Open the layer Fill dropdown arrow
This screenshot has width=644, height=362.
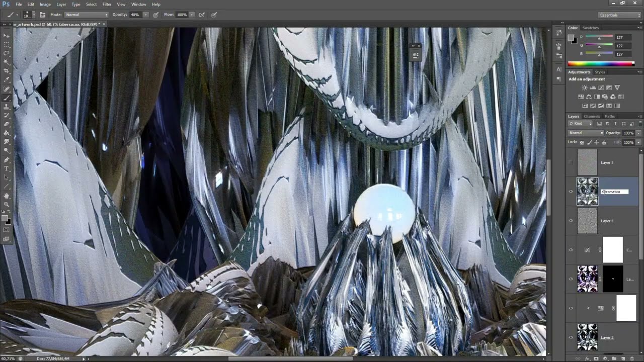point(638,142)
